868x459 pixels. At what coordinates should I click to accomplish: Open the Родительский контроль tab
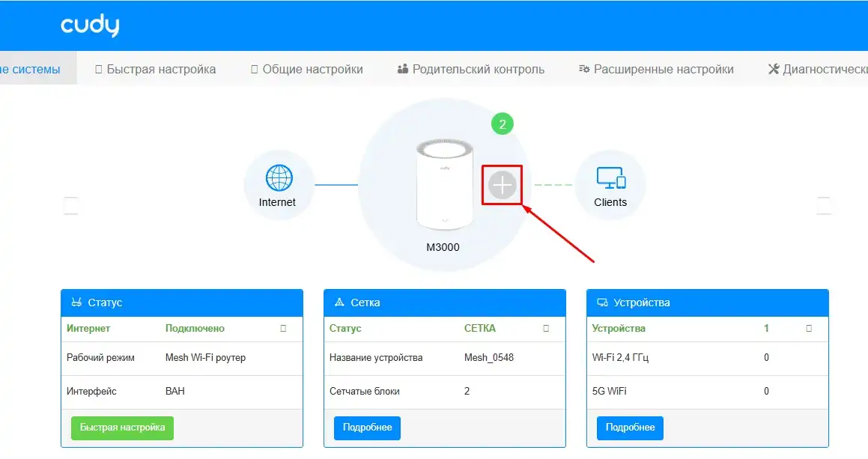(x=470, y=69)
